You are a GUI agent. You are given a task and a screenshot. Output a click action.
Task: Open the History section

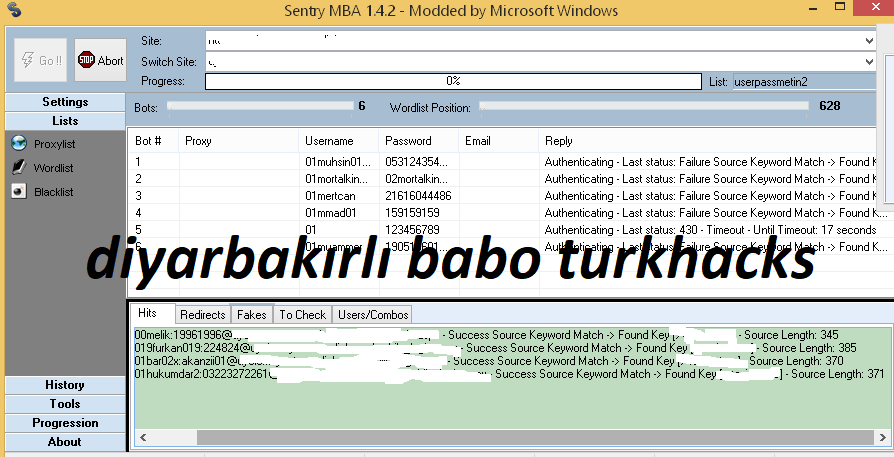click(65, 385)
